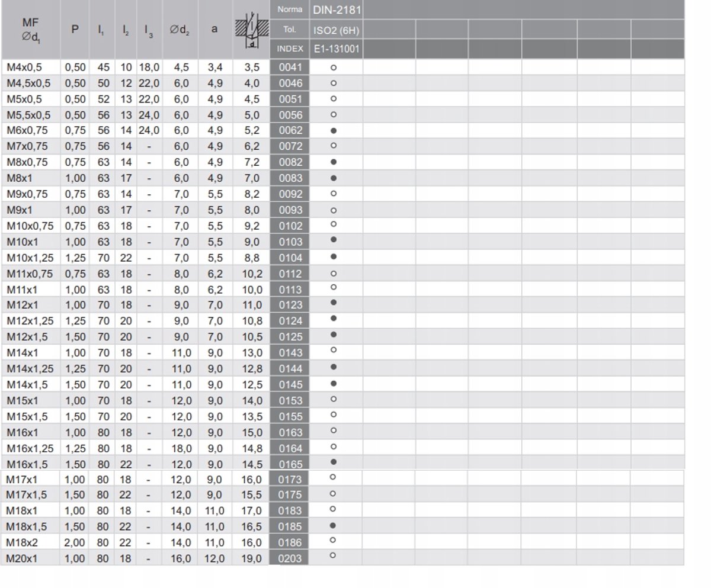Viewport: 711px width, 588px height.
Task: Click the Ød2 column header
Action: pyautogui.click(x=180, y=30)
